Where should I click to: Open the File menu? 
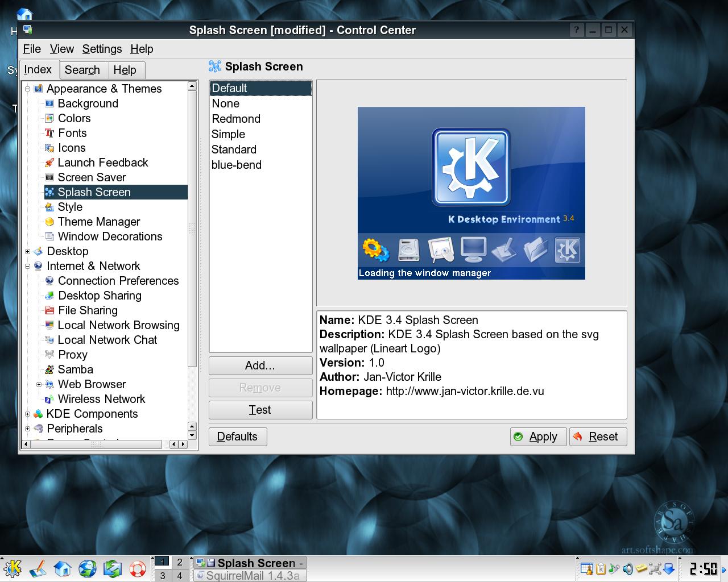(x=32, y=49)
